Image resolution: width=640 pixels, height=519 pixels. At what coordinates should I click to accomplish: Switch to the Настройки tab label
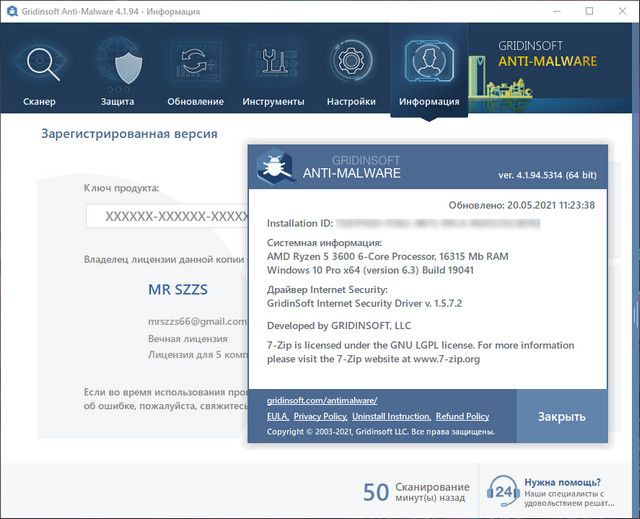(x=350, y=101)
